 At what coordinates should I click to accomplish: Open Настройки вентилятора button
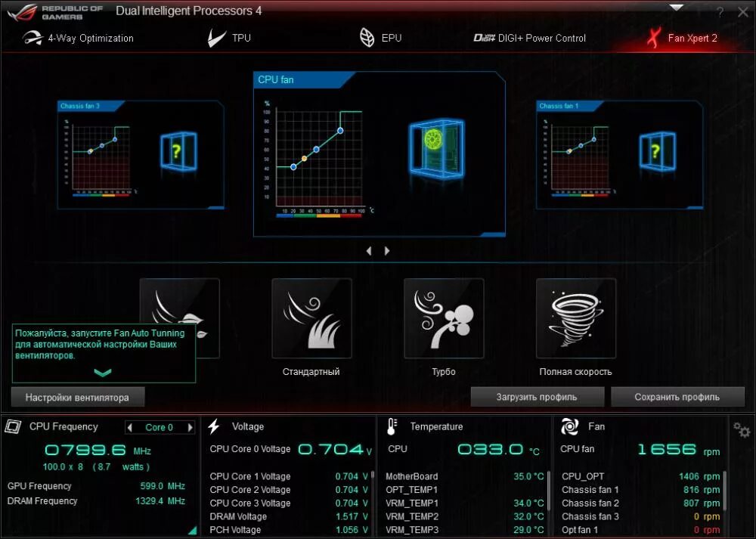tap(78, 398)
